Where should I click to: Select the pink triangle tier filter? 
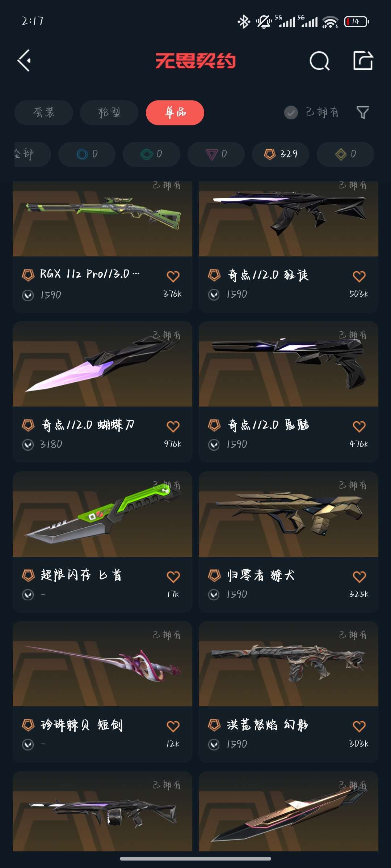(x=216, y=154)
